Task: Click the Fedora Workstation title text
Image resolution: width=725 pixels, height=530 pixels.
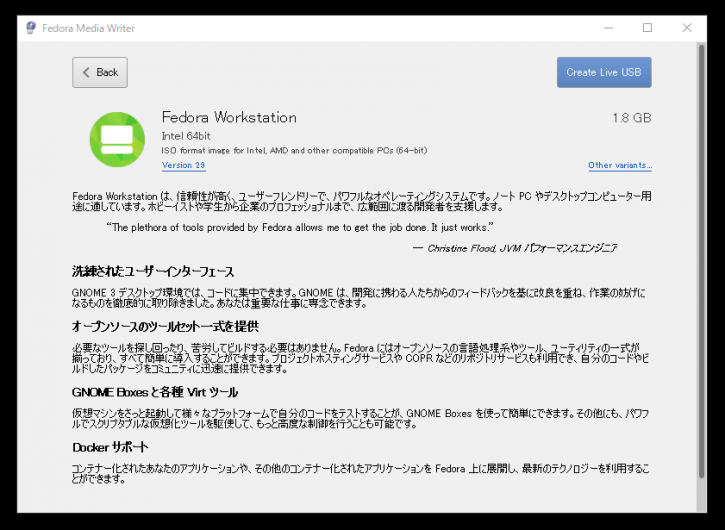Action: point(229,117)
